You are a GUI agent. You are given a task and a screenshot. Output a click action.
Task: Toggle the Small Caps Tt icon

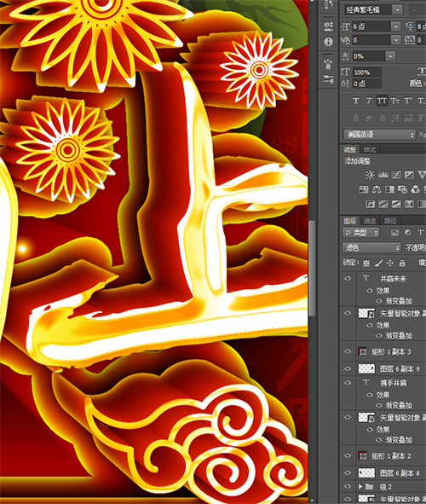(x=394, y=101)
